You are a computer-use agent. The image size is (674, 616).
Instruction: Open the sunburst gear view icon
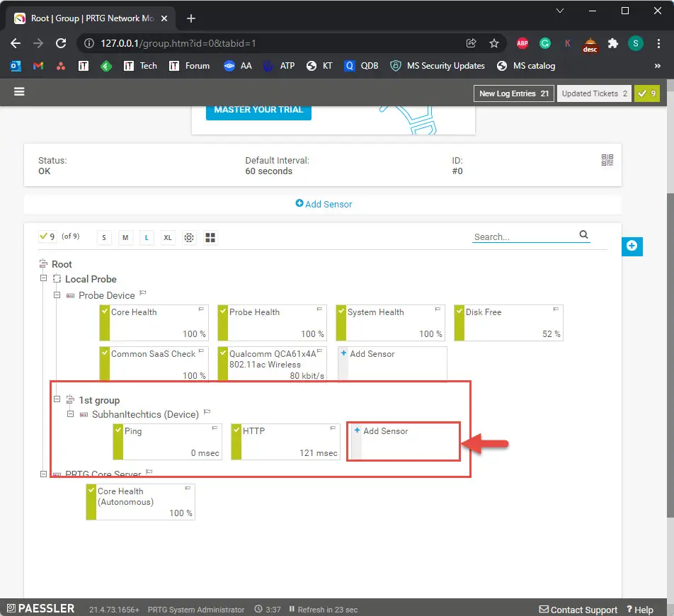pyautogui.click(x=189, y=238)
